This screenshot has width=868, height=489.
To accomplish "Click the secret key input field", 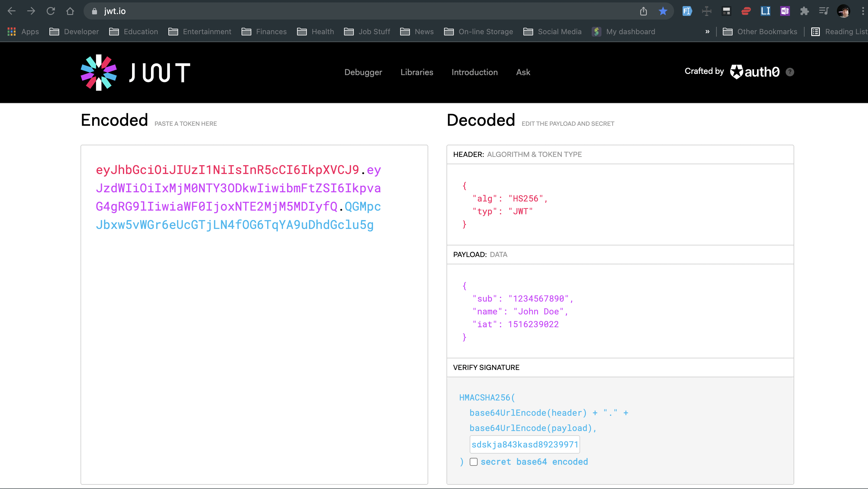I will click(x=524, y=444).
